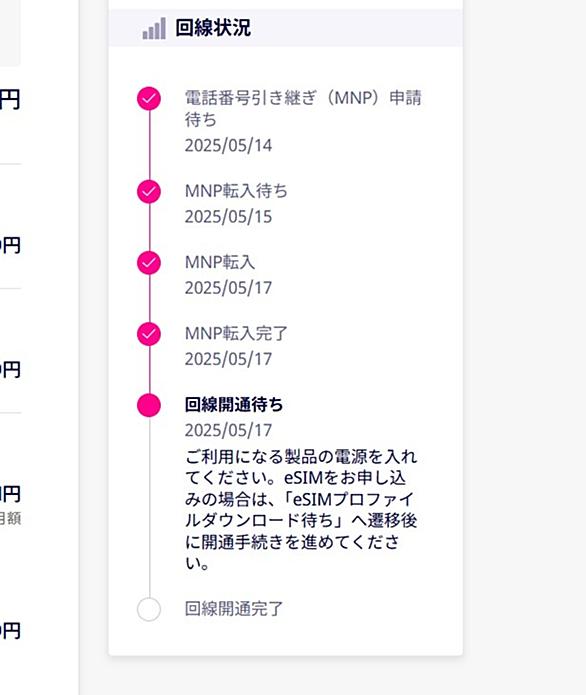Click the eSIM instructions paragraph text
Image resolution: width=586 pixels, height=695 pixels.
point(301,510)
